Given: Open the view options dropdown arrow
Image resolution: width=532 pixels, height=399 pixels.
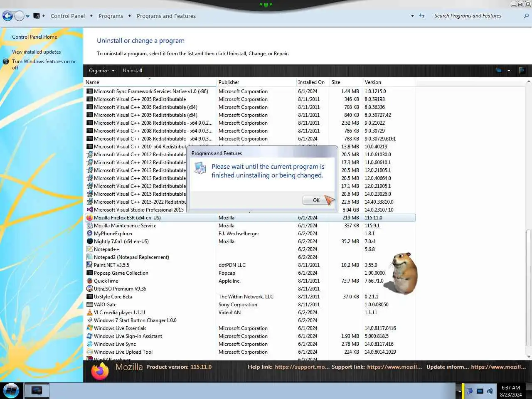Looking at the screenshot, I should click(x=509, y=71).
